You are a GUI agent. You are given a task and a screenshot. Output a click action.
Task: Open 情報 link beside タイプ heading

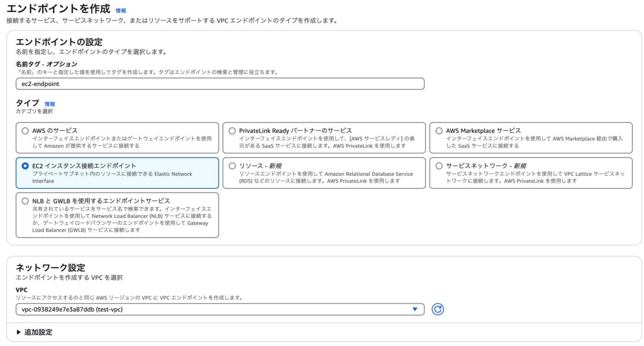pos(50,104)
